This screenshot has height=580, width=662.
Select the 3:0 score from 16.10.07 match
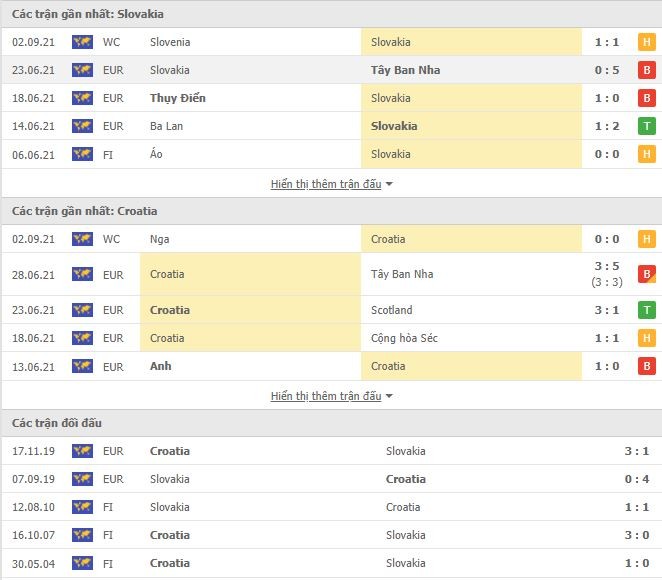point(637,535)
